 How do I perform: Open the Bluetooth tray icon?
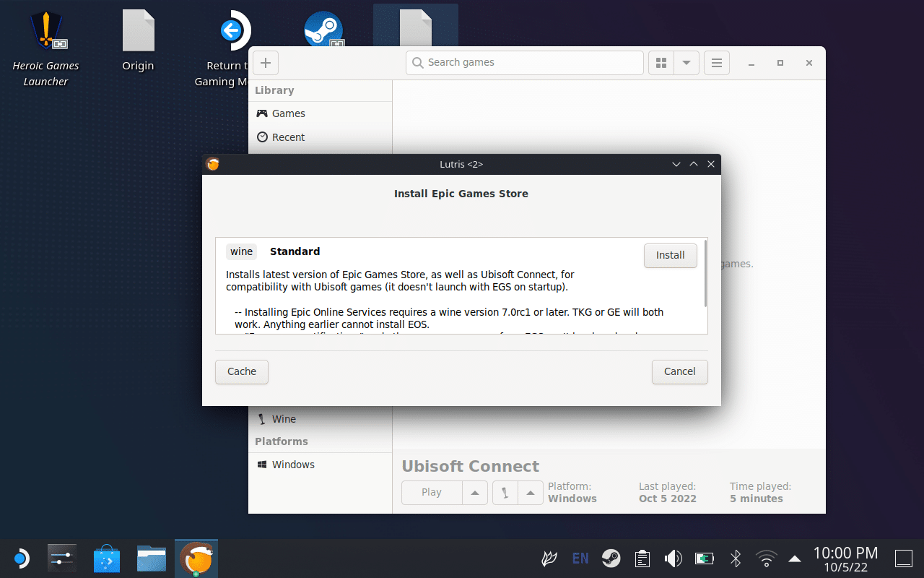(x=736, y=558)
